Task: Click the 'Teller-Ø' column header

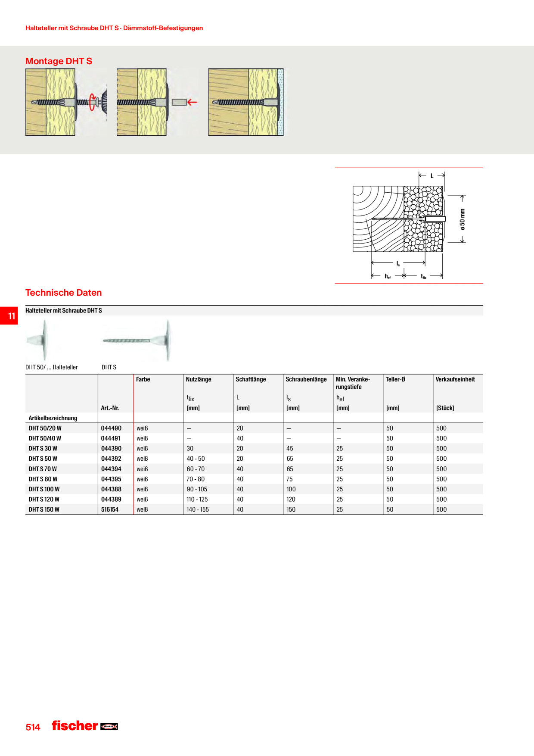Action: tap(395, 379)
